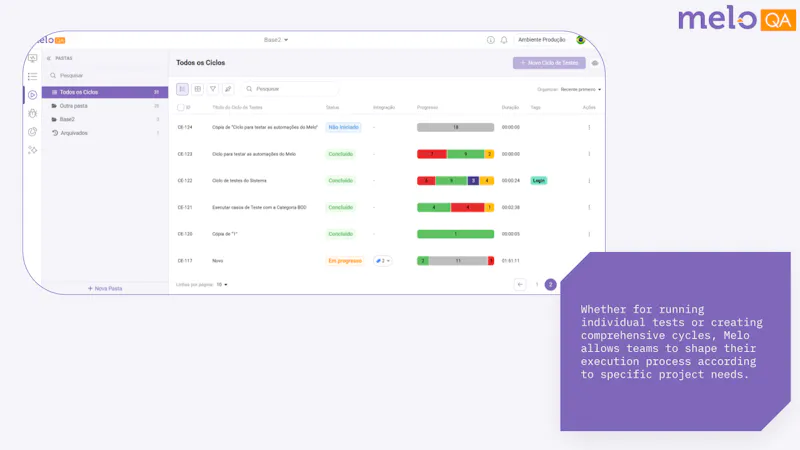Select Outra pasta folder
The height and width of the screenshot is (450, 800).
(x=105, y=106)
